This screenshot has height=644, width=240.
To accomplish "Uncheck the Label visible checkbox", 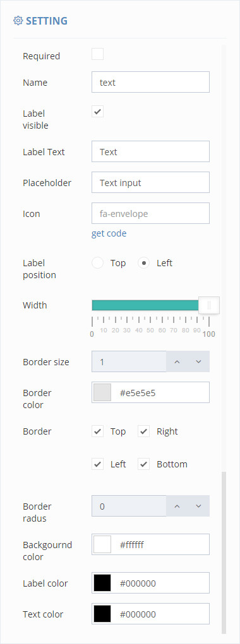I will 97,112.
